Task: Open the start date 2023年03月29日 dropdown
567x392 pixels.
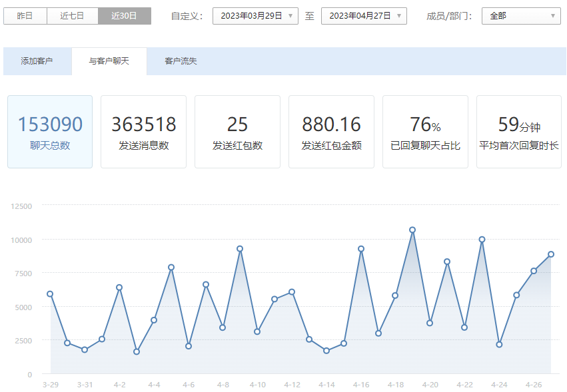Action: click(255, 16)
